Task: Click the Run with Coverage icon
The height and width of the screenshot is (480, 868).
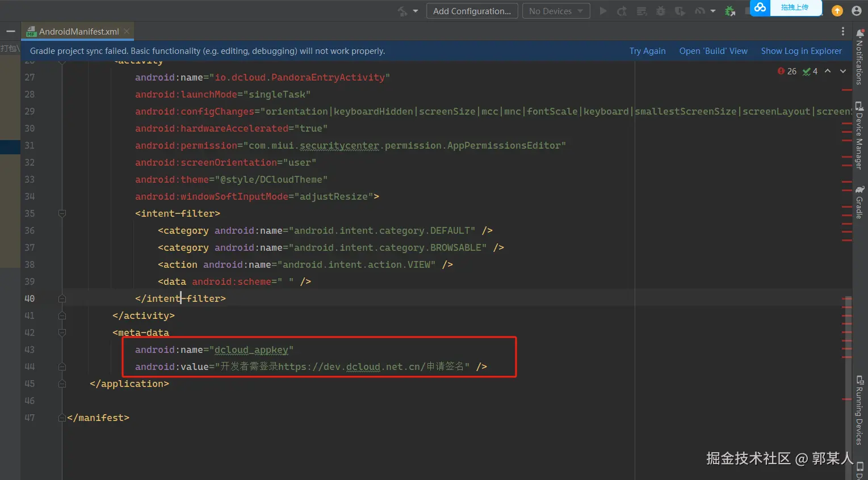Action: (x=680, y=11)
